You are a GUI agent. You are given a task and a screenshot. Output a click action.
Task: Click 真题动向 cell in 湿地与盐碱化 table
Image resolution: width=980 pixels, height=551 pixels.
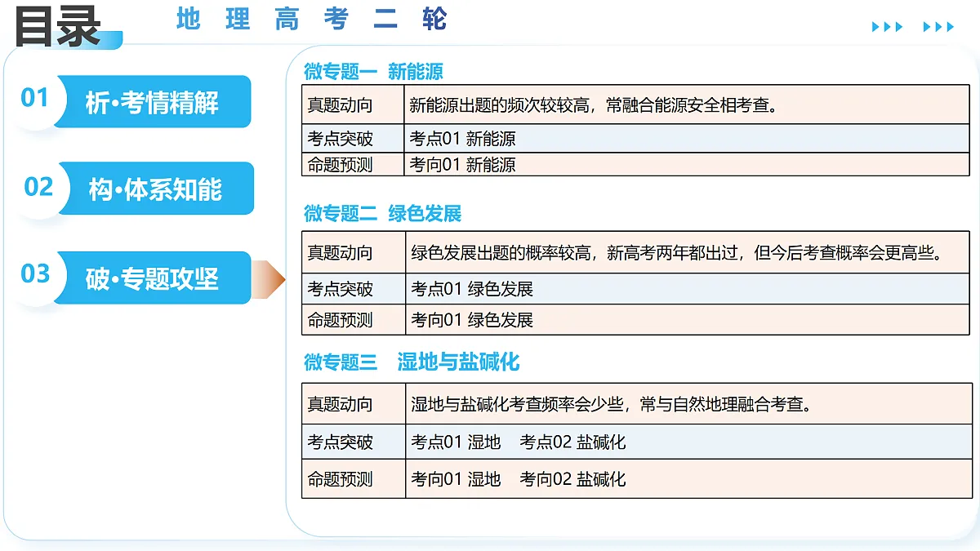(354, 403)
